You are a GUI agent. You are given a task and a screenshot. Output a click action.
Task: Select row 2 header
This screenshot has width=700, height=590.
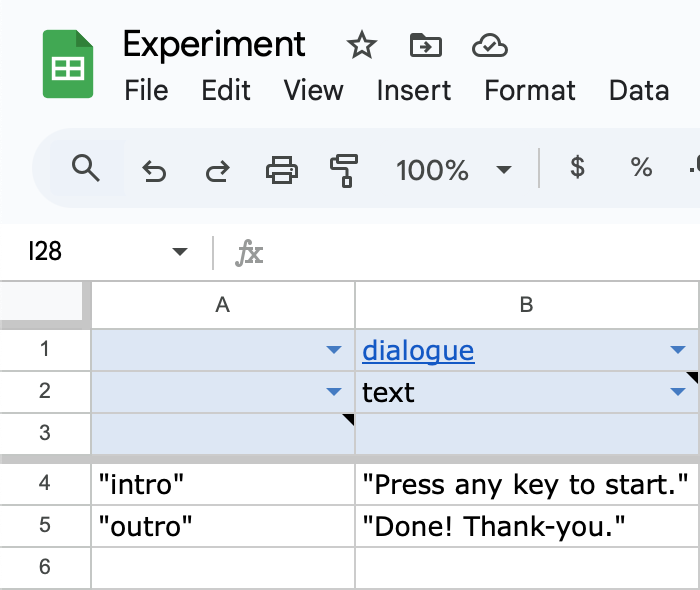click(x=45, y=392)
